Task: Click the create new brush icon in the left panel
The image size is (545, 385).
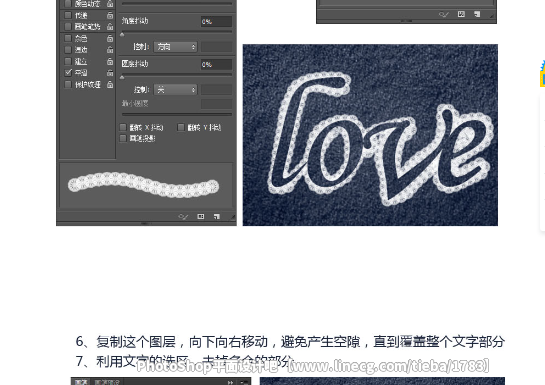Action: tap(217, 216)
